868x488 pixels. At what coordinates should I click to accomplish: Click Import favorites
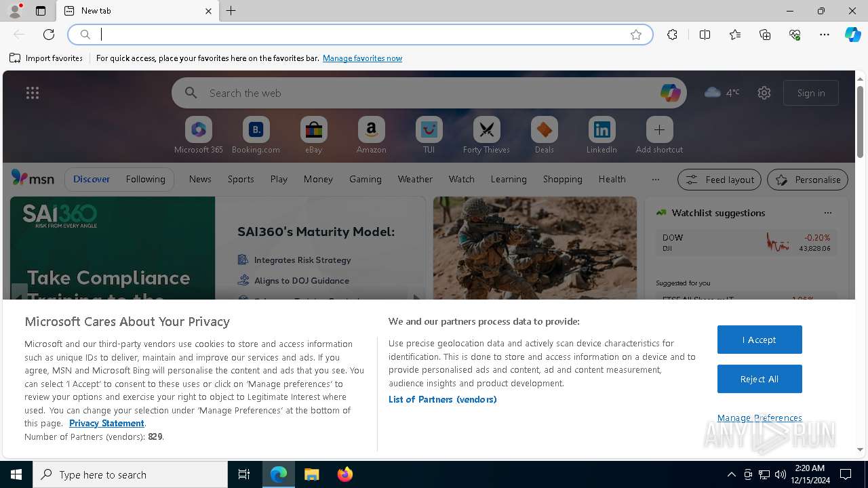pos(46,58)
